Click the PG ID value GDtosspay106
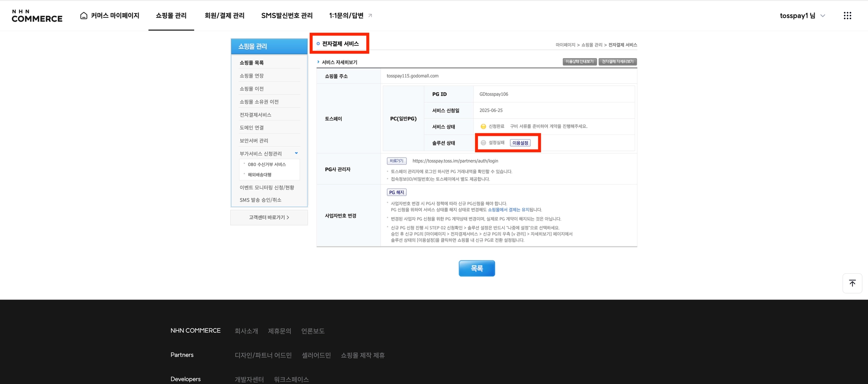 (494, 94)
